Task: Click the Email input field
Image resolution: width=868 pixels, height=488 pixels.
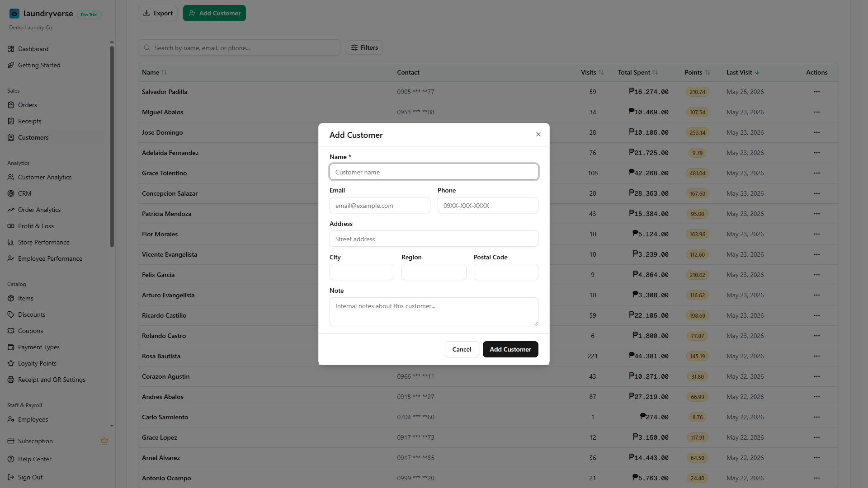Action: coord(380,206)
